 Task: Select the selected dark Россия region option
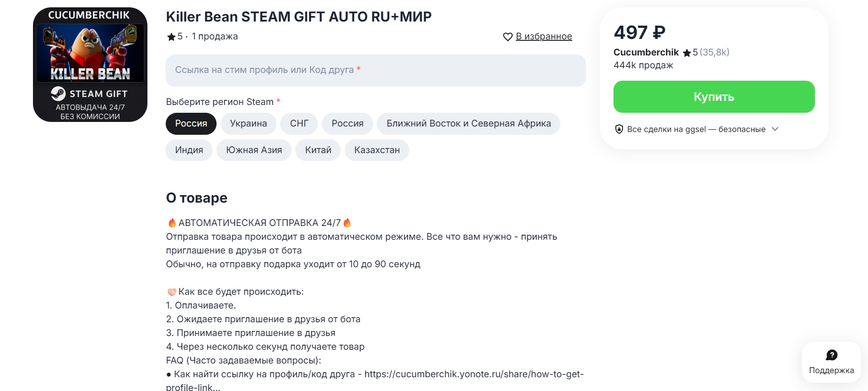191,124
